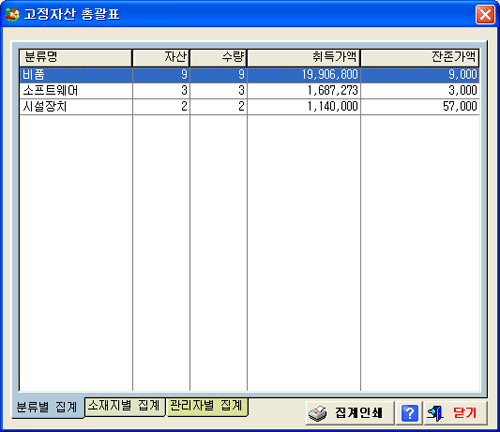Select the 시설장치 row
This screenshot has height=432, width=500.
point(249,107)
